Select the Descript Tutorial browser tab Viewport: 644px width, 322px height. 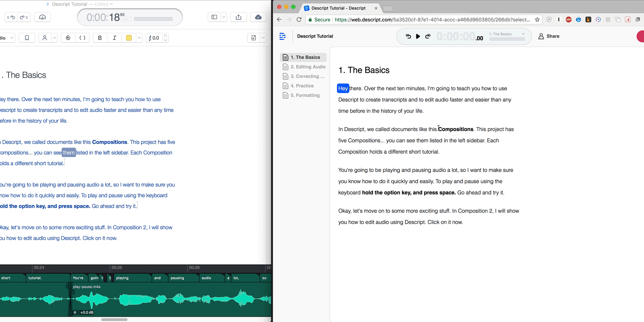[x=339, y=8]
